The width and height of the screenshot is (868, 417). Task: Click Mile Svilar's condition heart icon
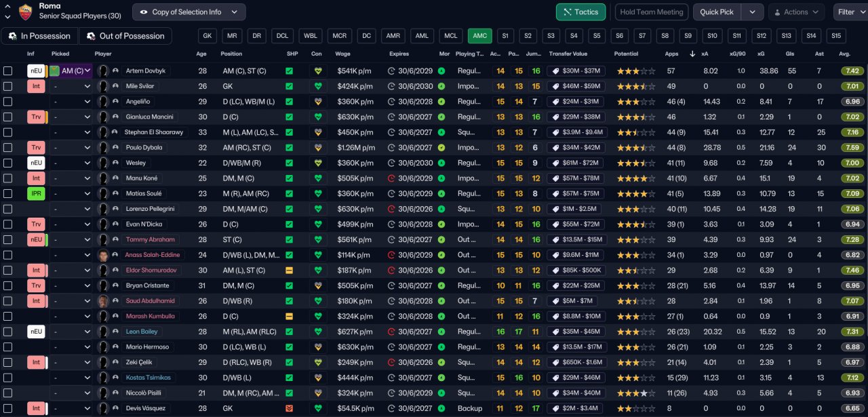coord(317,86)
